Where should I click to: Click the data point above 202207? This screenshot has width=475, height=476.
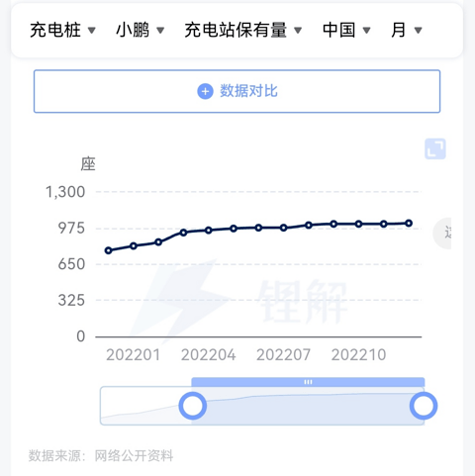(x=284, y=228)
